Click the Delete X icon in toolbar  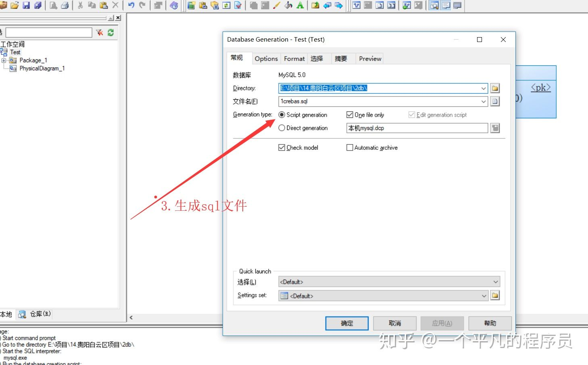click(115, 5)
